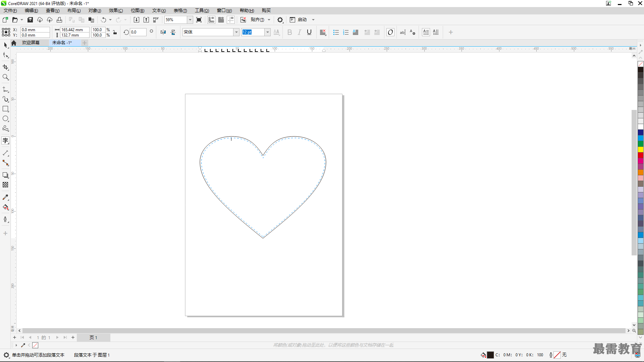This screenshot has width=644, height=362.
Task: Toggle interactive OpenType
Action: [x=390, y=32]
